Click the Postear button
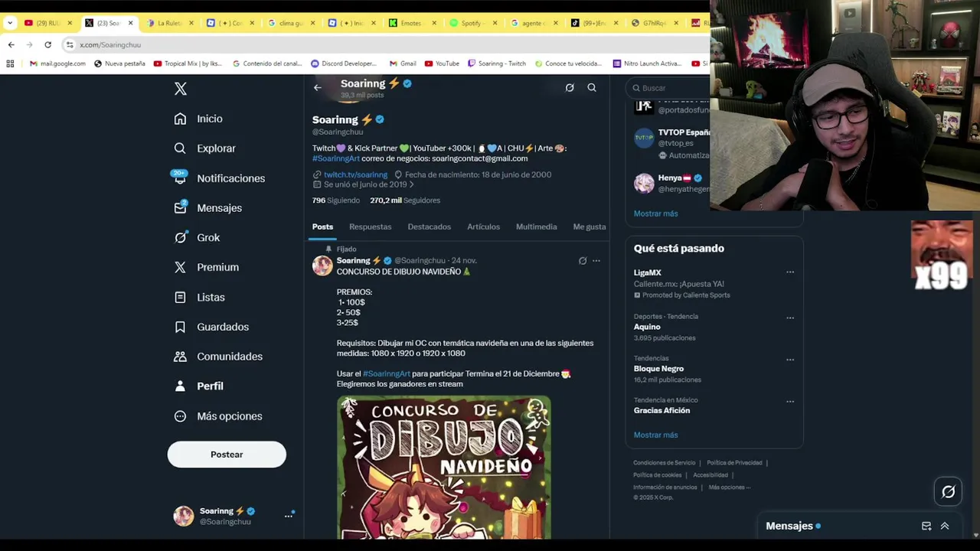This screenshot has height=551, width=980. 227,455
